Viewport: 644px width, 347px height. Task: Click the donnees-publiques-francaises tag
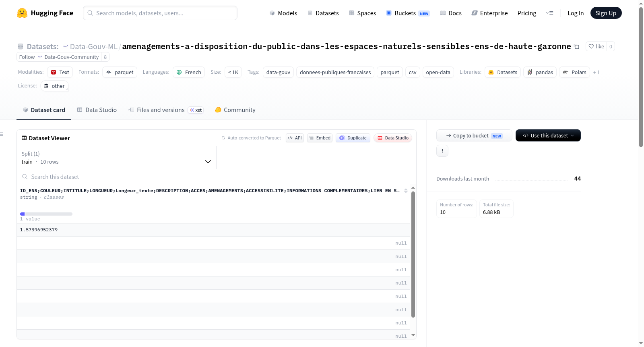[335, 72]
